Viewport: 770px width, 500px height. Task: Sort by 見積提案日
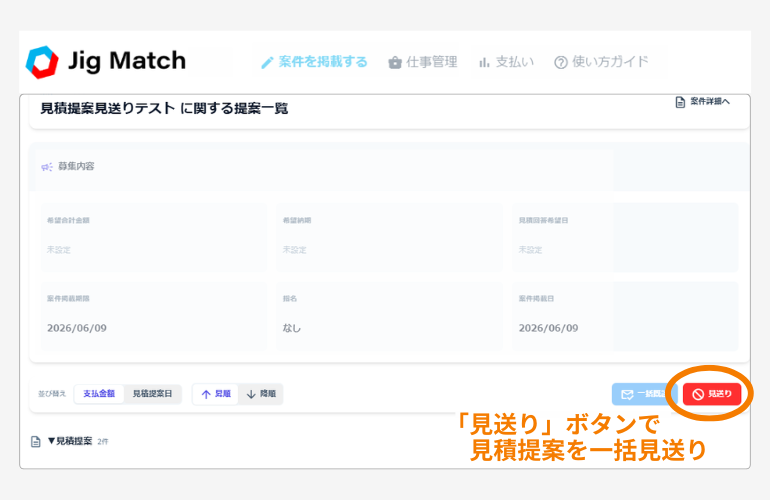point(152,394)
